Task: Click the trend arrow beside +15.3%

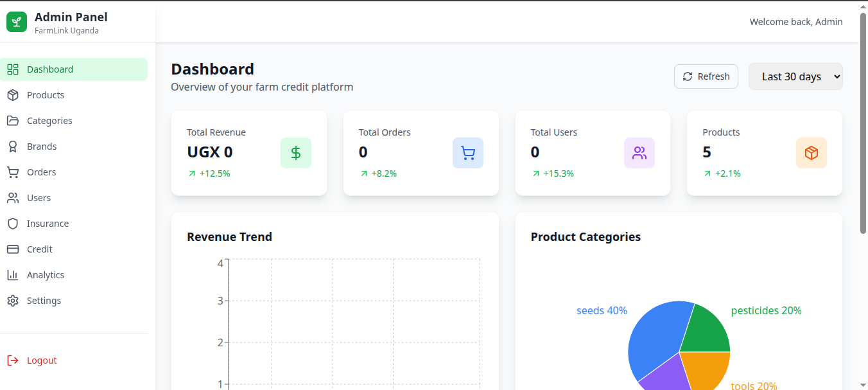Action: click(535, 173)
